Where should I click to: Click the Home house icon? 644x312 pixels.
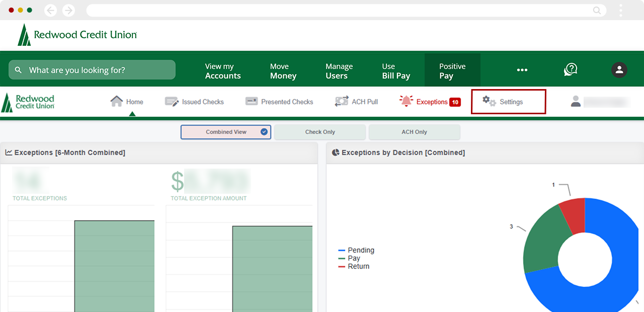tap(117, 101)
